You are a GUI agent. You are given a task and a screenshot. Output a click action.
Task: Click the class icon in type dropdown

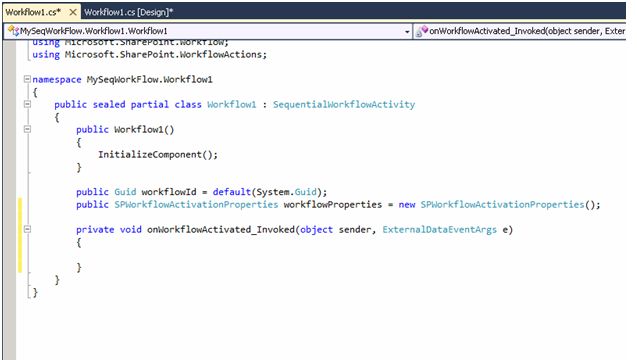point(13,31)
